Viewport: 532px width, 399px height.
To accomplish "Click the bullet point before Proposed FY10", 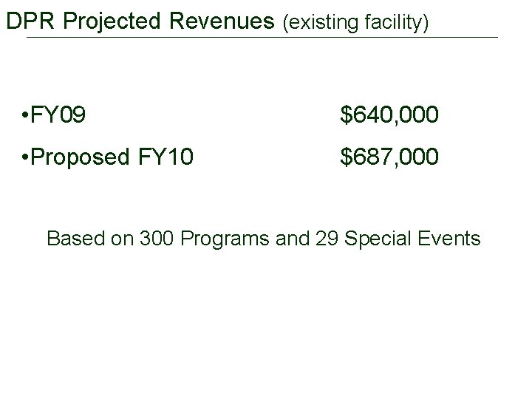I will (x=25, y=157).
